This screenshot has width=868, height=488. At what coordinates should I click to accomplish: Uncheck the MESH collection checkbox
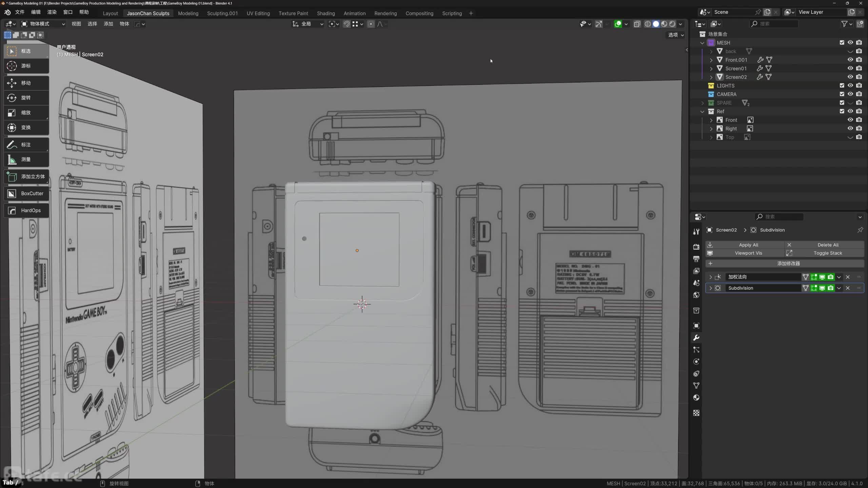842,43
